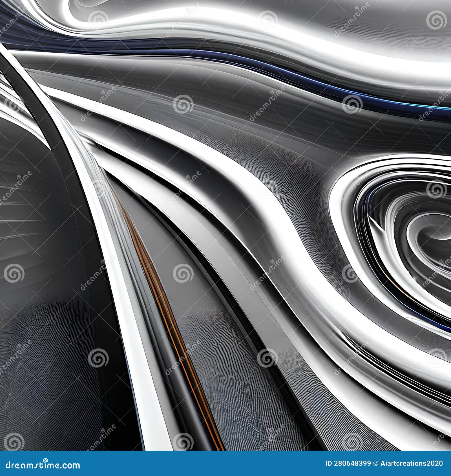Click the dreamstime spiral logo watermark top right
The height and width of the screenshot is (476, 451).
click(x=436, y=20)
